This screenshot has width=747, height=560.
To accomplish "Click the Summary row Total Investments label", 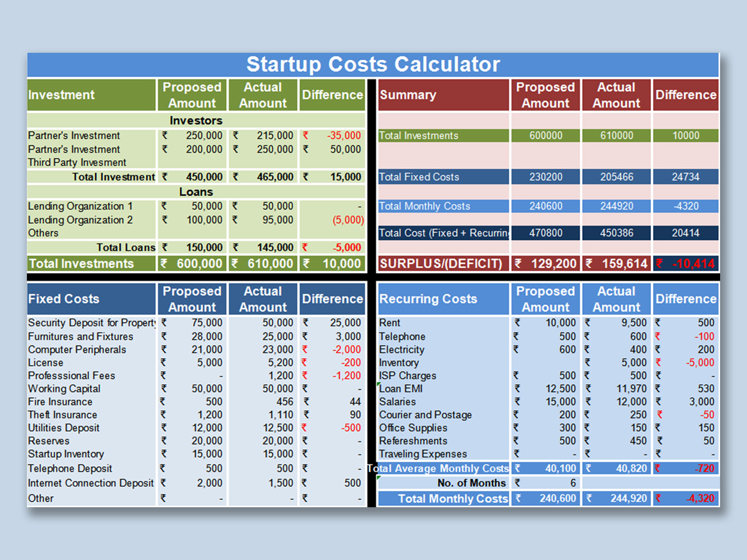I will pyautogui.click(x=418, y=135).
